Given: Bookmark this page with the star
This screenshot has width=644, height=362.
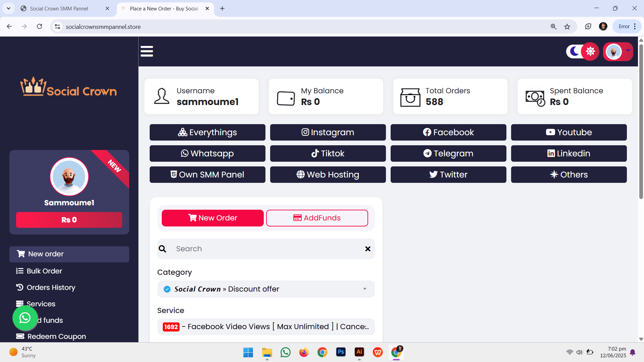Looking at the screenshot, I should tap(567, 27).
